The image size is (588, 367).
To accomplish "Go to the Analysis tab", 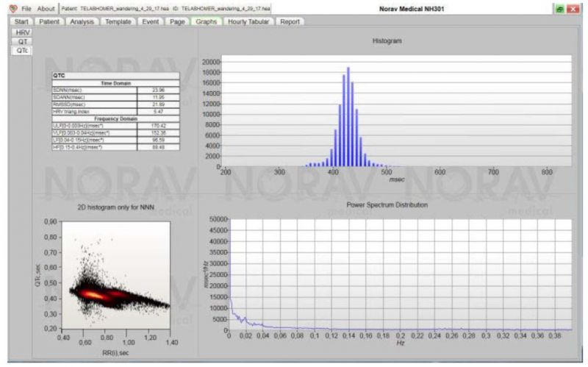I will [x=82, y=22].
